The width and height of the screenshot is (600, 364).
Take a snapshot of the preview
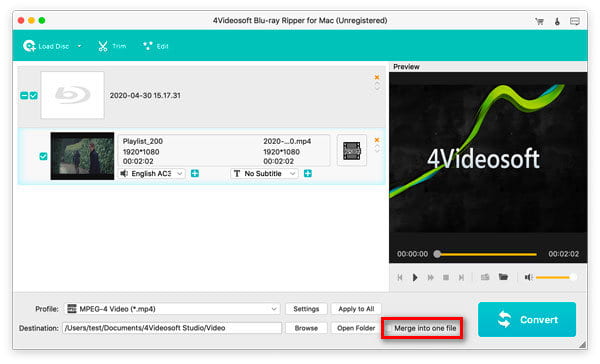485,277
